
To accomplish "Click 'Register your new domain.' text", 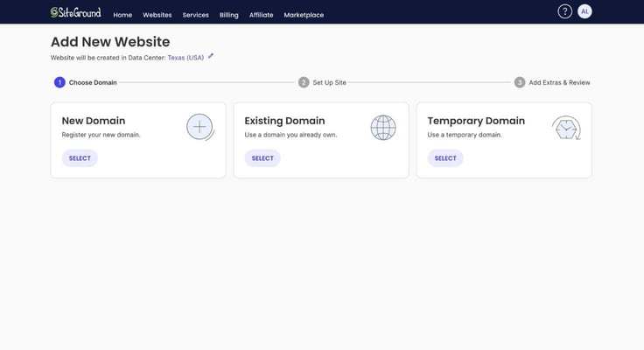I will coord(101,135).
